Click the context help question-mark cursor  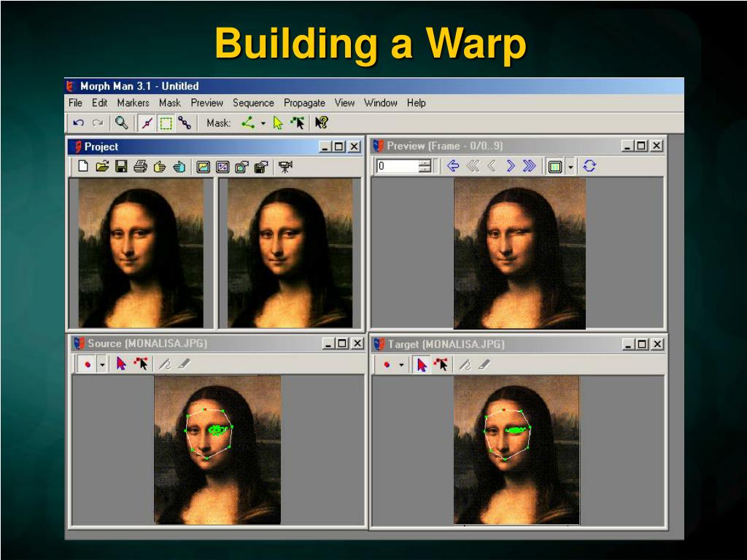pos(322,122)
